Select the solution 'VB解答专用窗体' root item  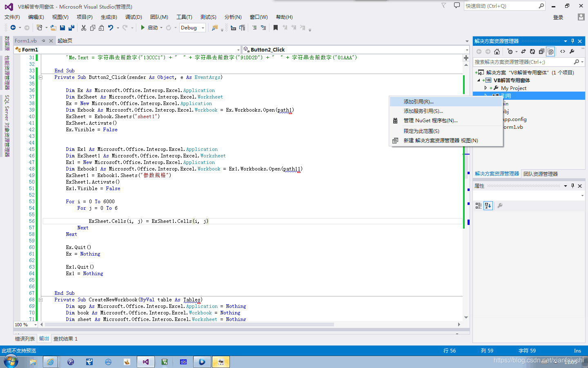530,72
